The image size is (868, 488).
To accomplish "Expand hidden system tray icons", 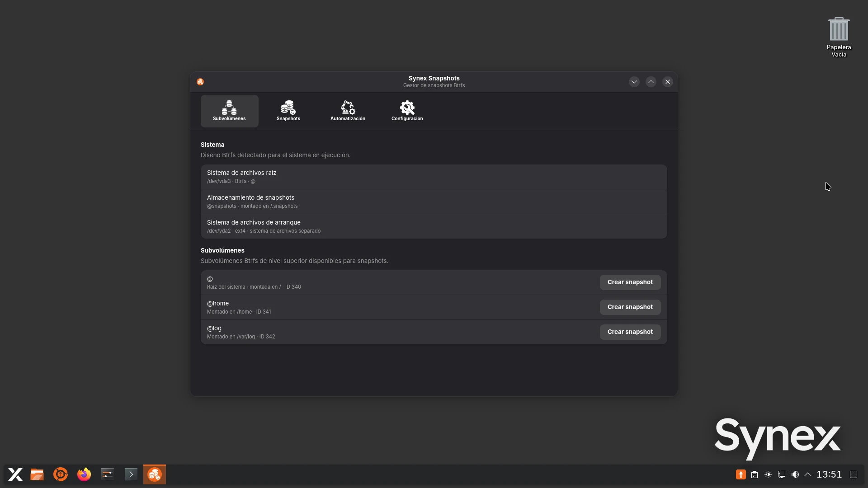I will click(808, 474).
